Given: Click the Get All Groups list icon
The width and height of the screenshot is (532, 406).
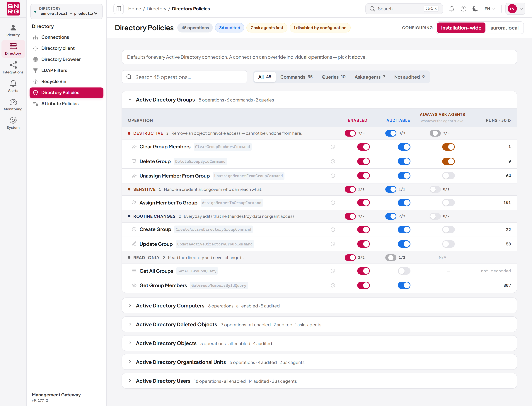Looking at the screenshot, I should [134, 271].
